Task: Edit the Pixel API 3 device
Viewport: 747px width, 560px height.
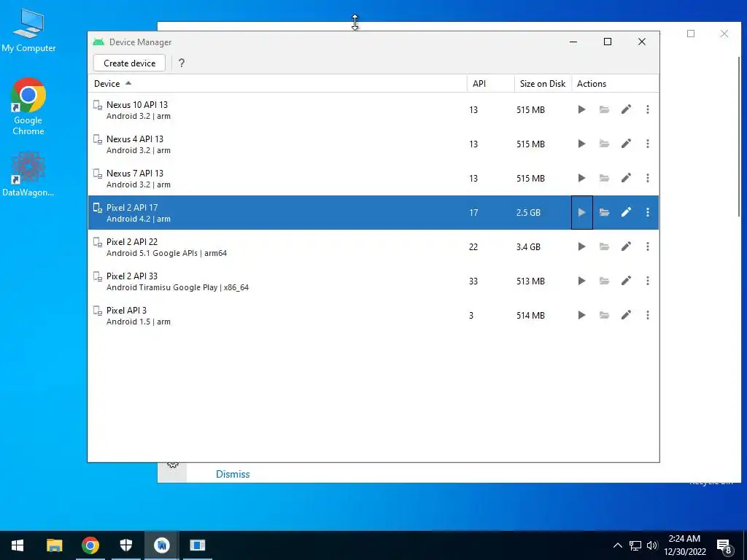Action: click(x=626, y=315)
